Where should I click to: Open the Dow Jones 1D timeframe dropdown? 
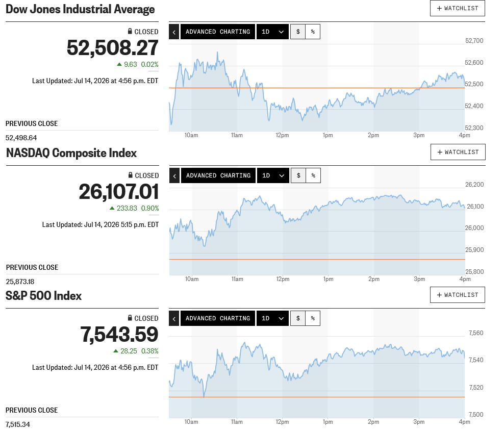point(272,32)
